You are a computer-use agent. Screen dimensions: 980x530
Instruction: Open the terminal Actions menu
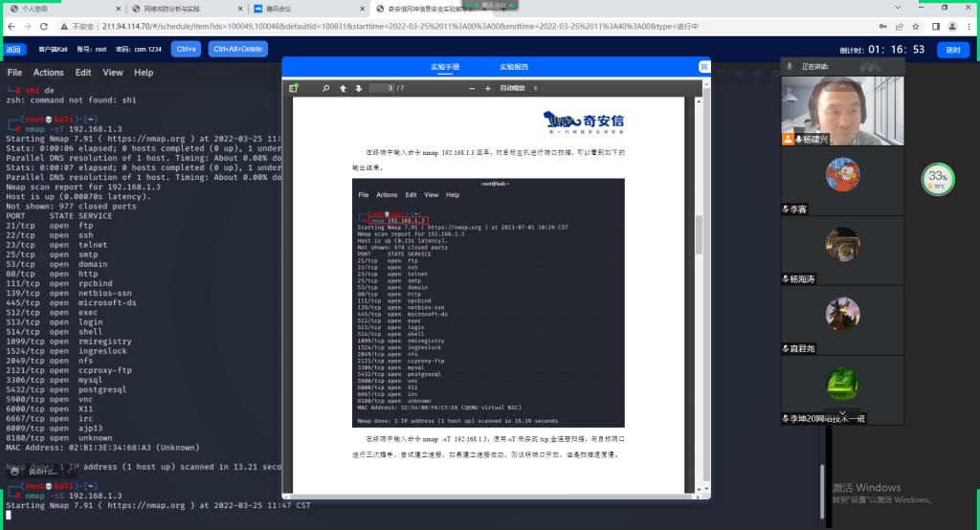[x=49, y=73]
